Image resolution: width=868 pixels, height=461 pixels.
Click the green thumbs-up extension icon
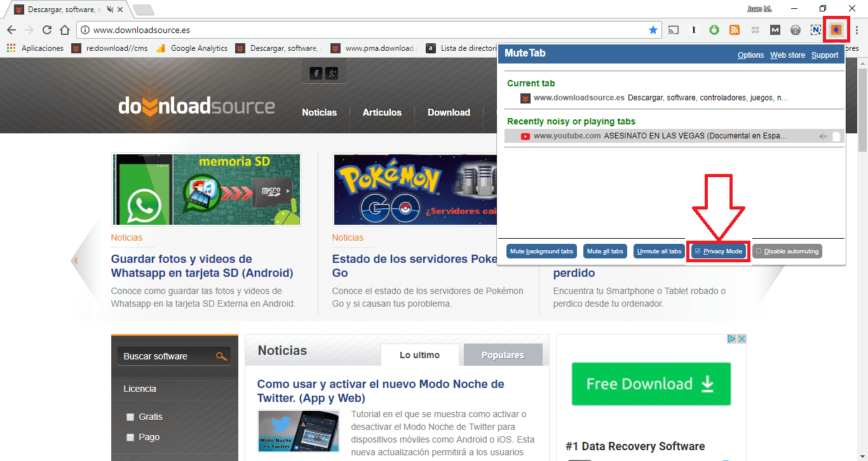pos(714,30)
